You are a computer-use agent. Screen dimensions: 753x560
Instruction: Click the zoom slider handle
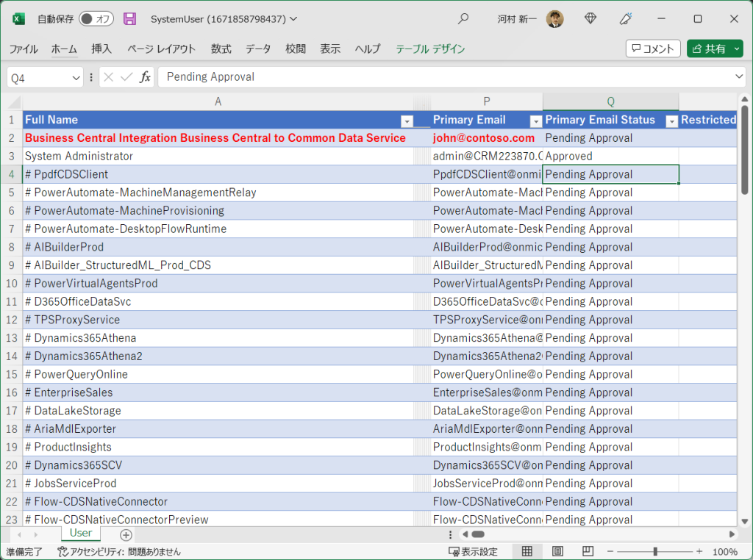point(655,552)
